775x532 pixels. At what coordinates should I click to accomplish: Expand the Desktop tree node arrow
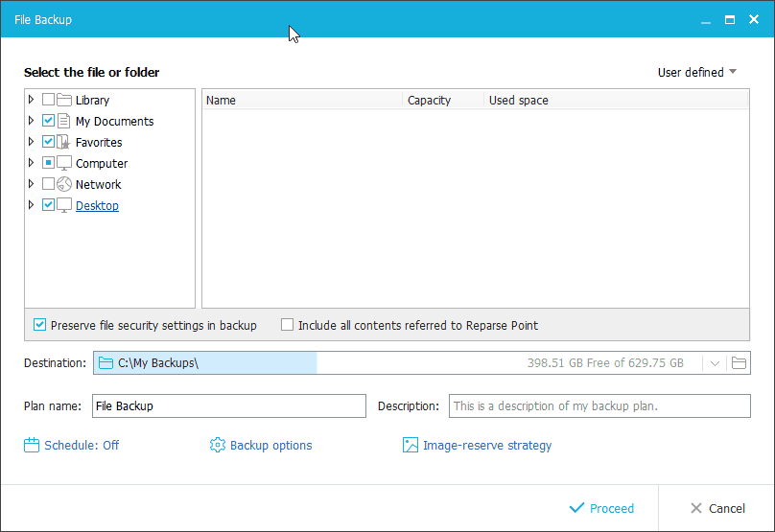(32, 205)
